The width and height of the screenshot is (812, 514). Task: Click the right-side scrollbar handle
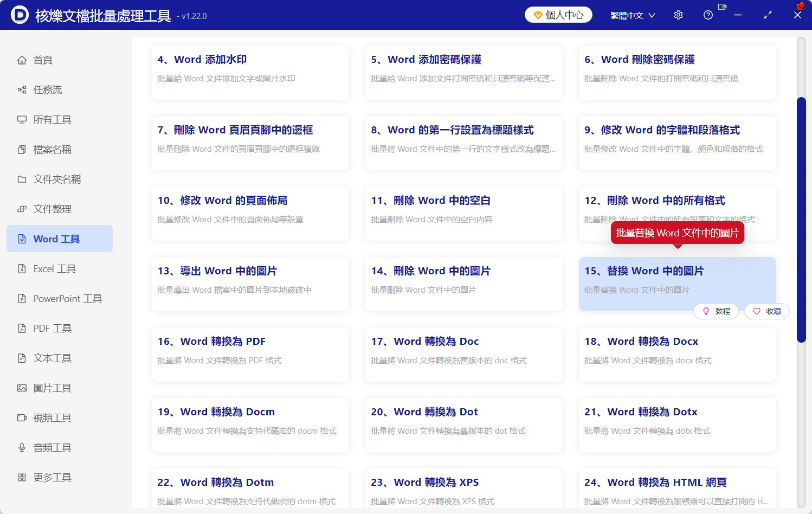coord(801,220)
